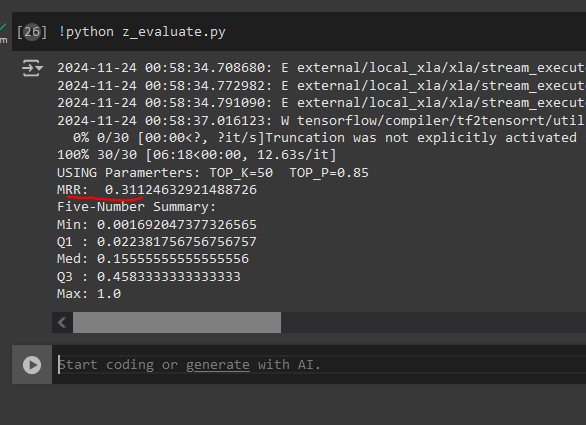Click the "Max: 1.0" output line

[x=89, y=294]
